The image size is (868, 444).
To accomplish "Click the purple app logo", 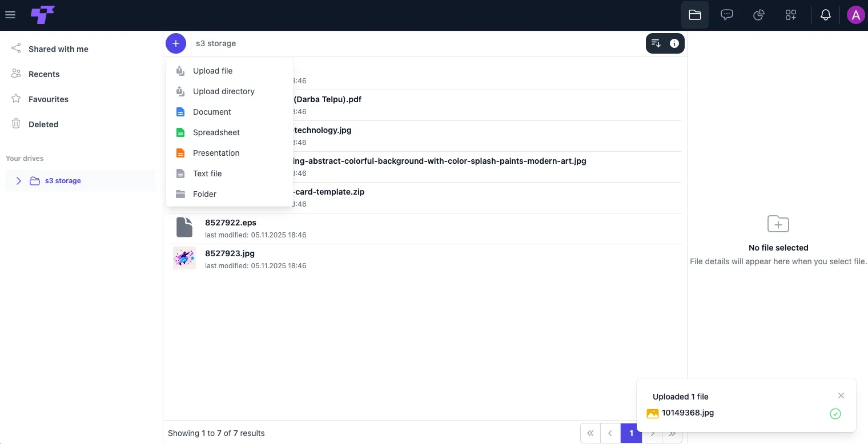I will tap(43, 15).
